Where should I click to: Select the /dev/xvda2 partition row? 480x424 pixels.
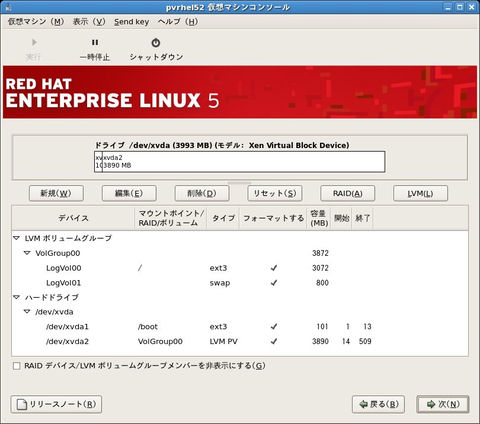pos(240,341)
